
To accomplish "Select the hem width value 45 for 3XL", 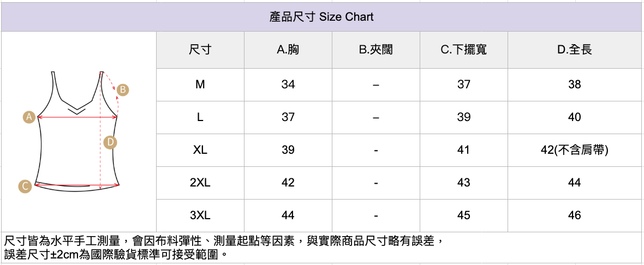I will coord(463,215).
